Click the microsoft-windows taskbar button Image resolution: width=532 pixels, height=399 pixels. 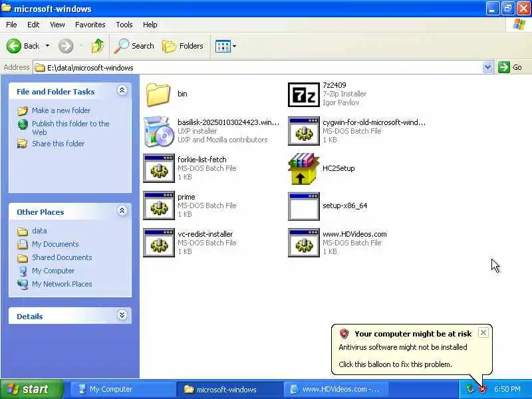229,389
